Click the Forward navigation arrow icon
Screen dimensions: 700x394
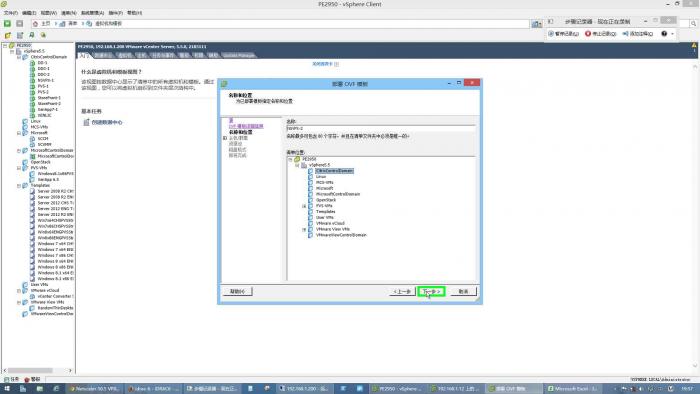click(x=20, y=23)
